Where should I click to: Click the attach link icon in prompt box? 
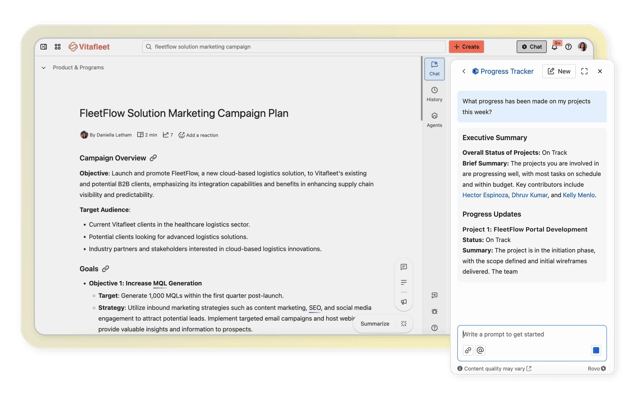[x=468, y=350]
